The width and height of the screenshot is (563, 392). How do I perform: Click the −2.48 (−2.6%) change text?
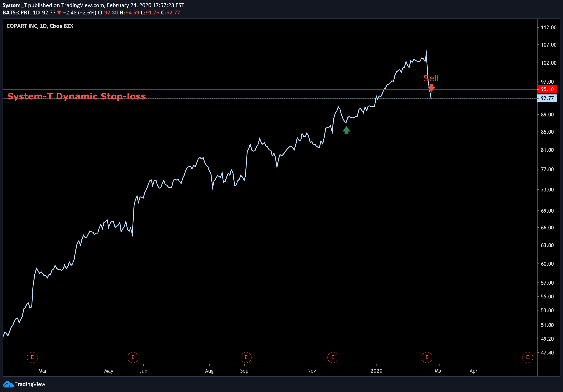click(x=79, y=13)
